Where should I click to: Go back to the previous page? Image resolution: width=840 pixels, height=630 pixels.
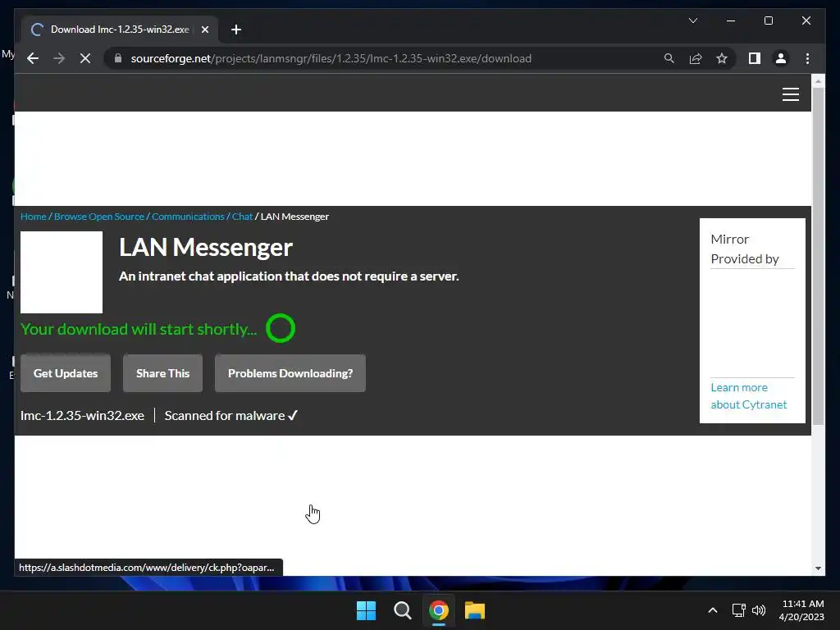point(33,58)
